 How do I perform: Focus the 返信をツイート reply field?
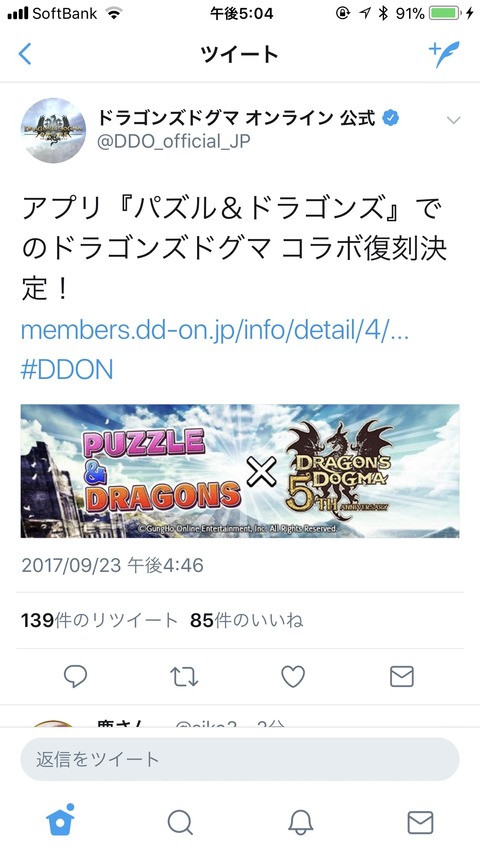point(240,759)
